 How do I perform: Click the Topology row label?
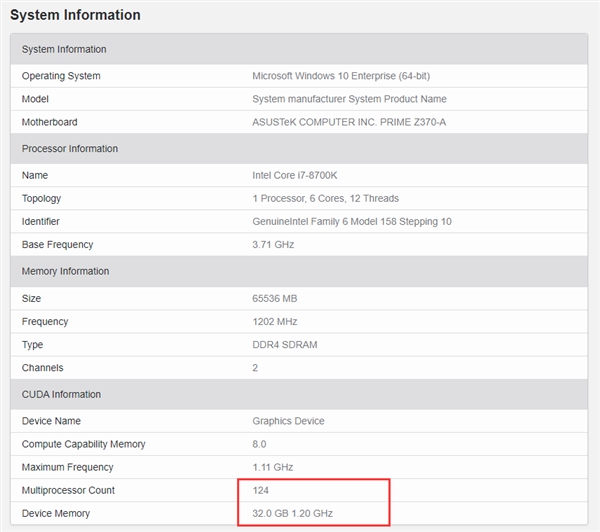[x=41, y=198]
